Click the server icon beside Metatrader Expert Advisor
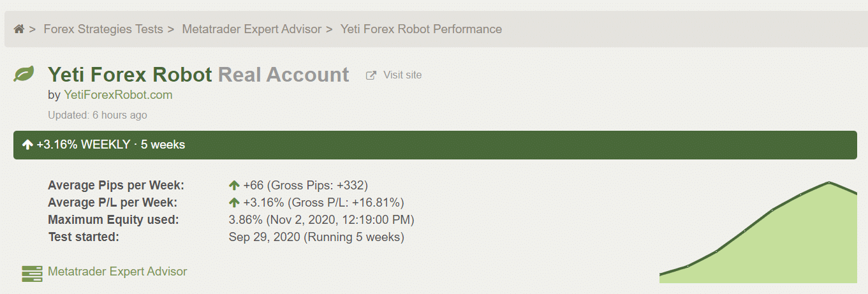The width and height of the screenshot is (868, 294). point(32,273)
